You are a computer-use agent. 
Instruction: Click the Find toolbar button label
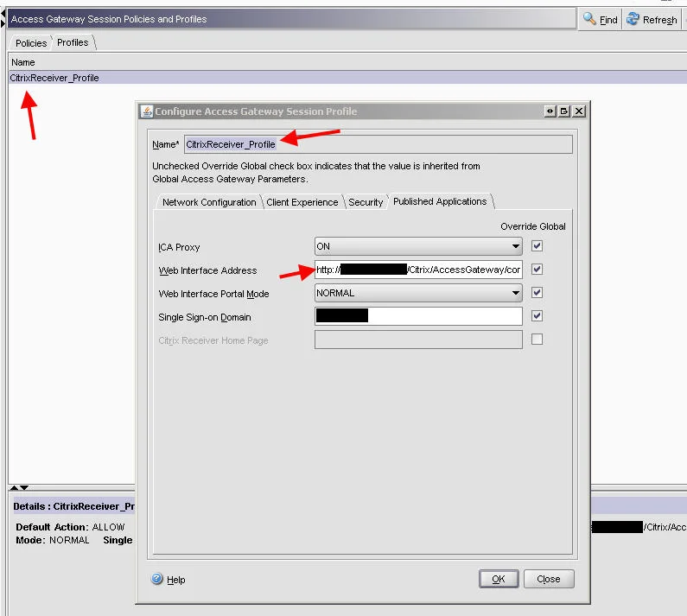point(608,20)
